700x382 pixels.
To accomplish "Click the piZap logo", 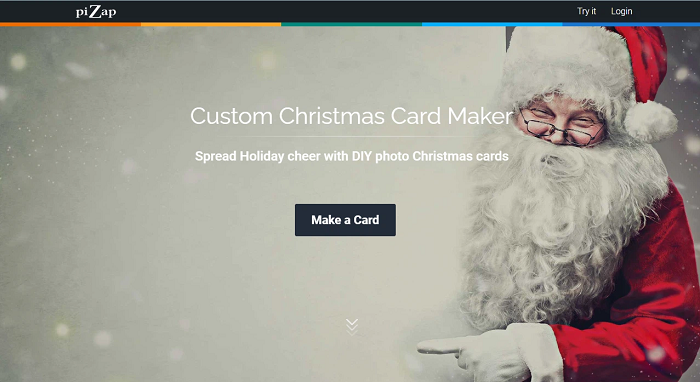I will click(x=96, y=12).
